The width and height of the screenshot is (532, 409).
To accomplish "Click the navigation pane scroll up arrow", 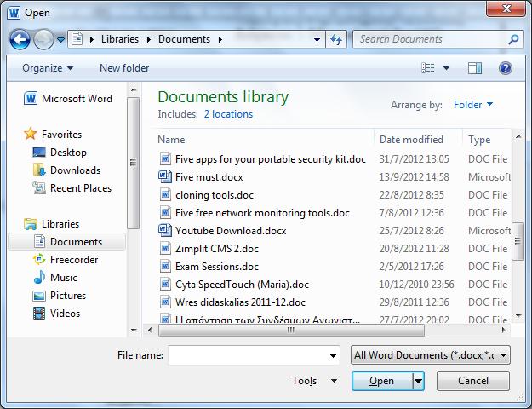I will click(134, 89).
